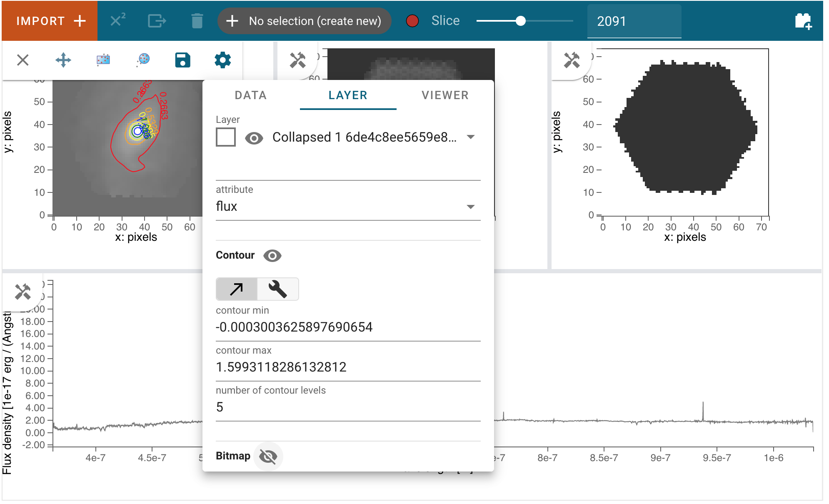829x504 pixels.
Task: Open the plugin tray puzzle-piece icon
Action: [x=804, y=21]
